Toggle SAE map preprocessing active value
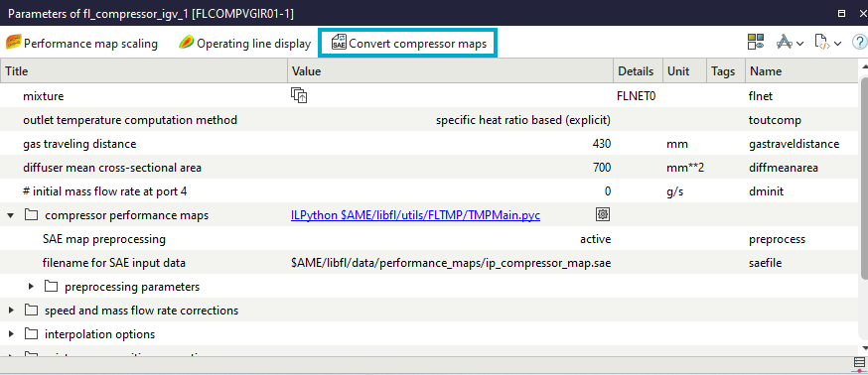The image size is (868, 375). pyautogui.click(x=595, y=239)
